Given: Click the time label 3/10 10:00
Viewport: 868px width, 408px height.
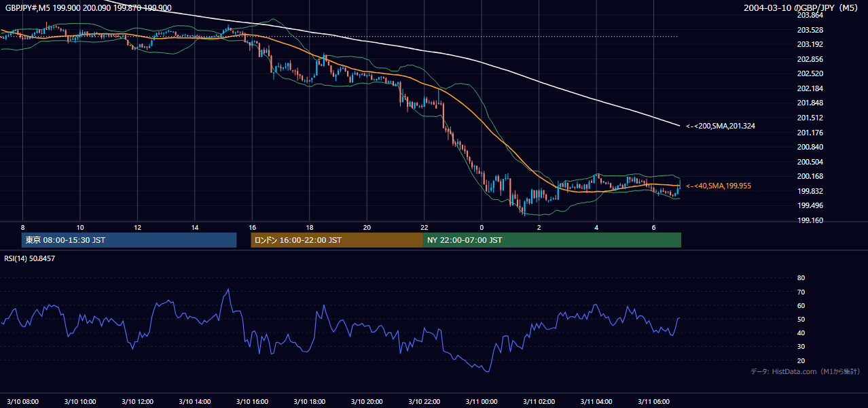Looking at the screenshot, I should click(80, 401).
